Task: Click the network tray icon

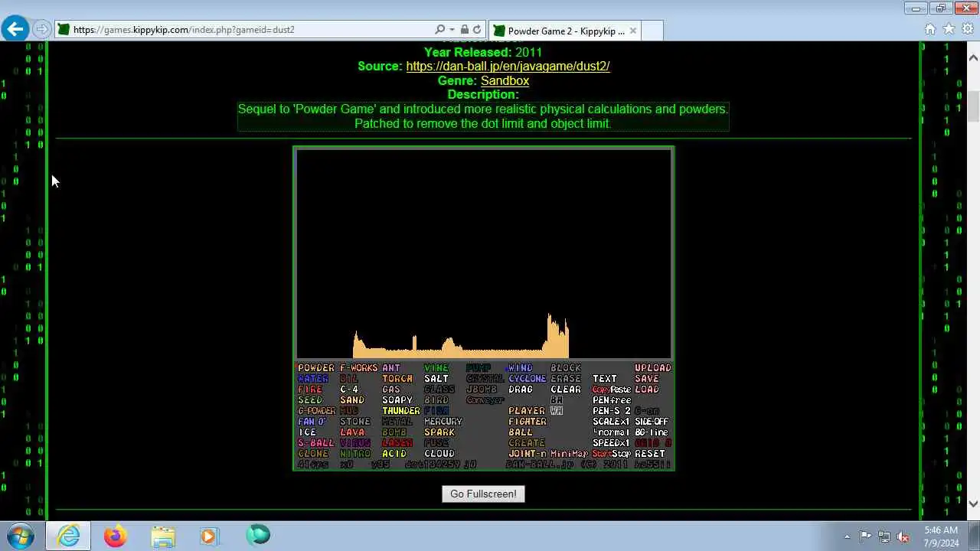Action: (884, 536)
